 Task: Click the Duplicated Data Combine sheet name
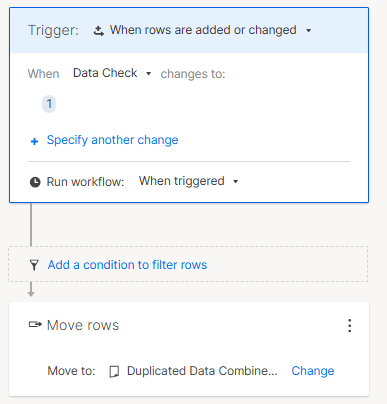202,371
